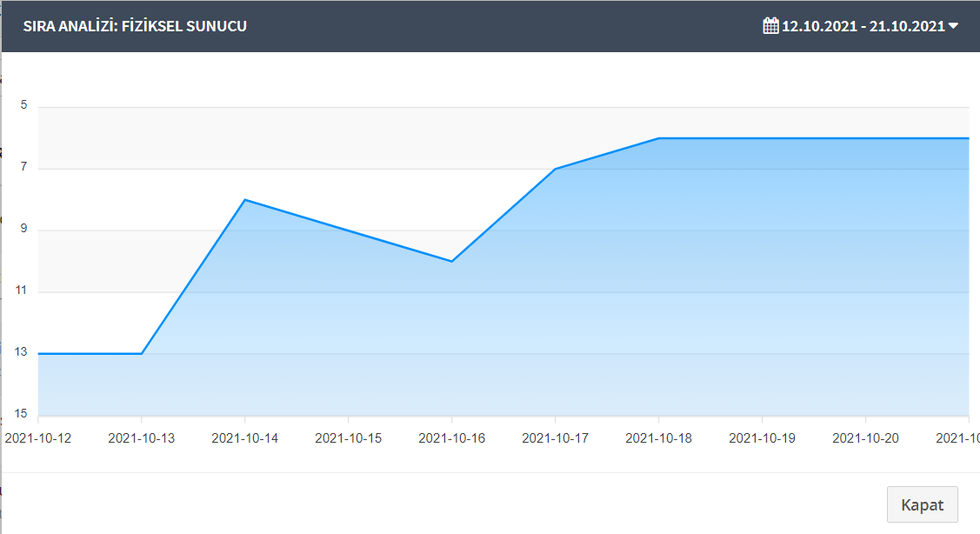
Task: Click chart dip data point at 2021-10-16
Action: (452, 262)
